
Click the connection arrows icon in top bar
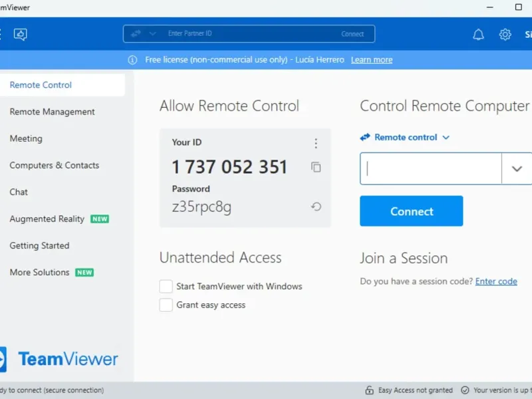coord(136,34)
